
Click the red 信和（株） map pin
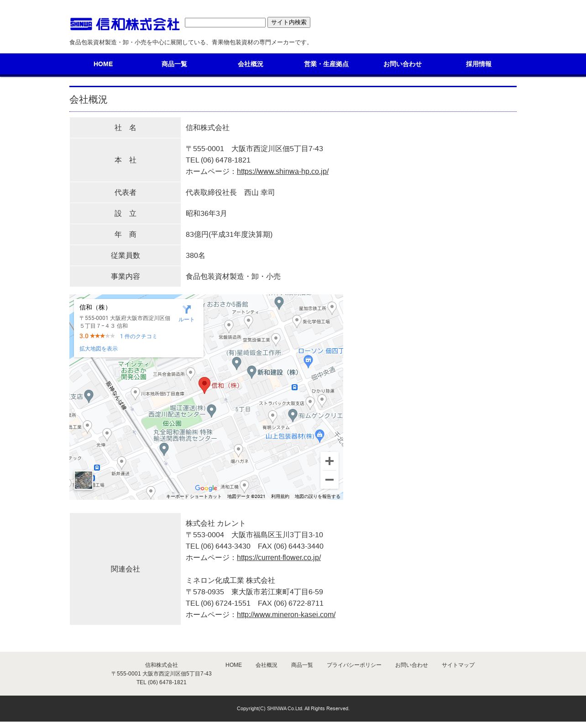coord(204,385)
